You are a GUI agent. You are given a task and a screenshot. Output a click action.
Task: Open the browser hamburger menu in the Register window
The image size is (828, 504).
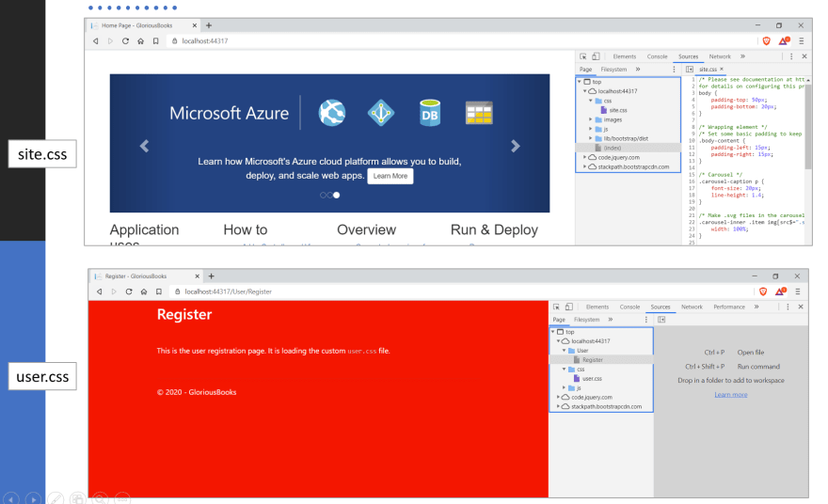point(798,291)
